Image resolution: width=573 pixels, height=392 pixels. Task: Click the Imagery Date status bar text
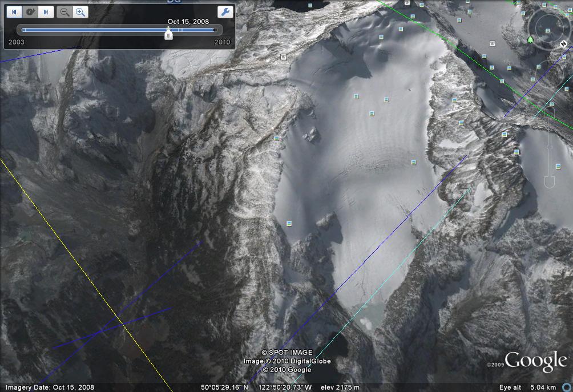coord(48,387)
